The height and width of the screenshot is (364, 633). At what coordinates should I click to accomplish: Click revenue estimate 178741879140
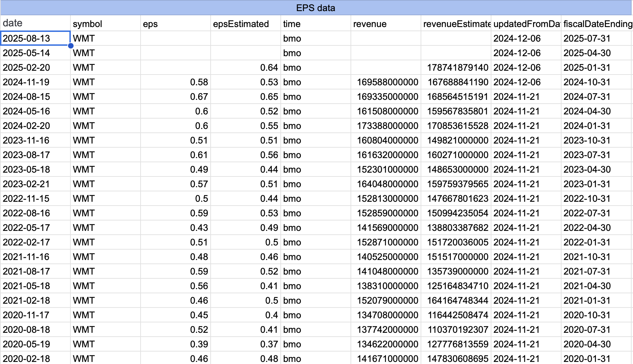coord(456,67)
